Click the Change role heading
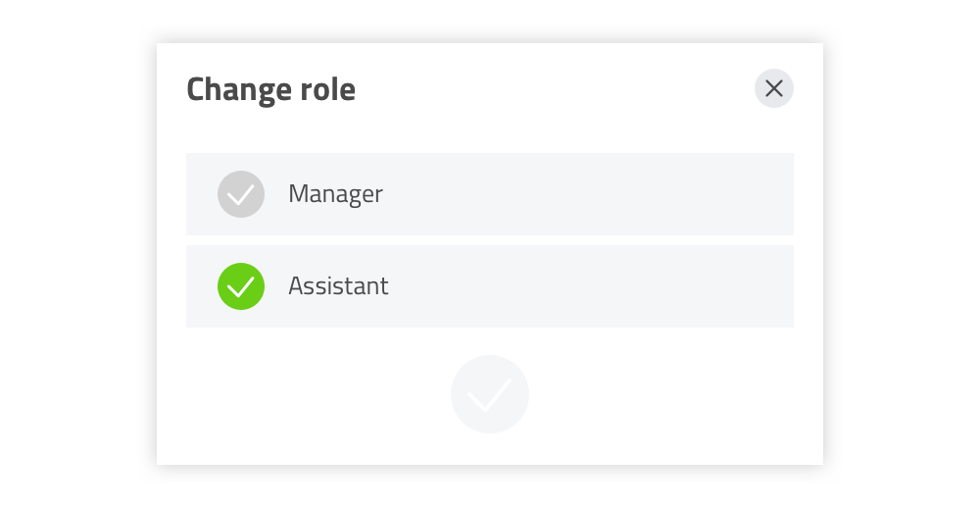 click(270, 89)
